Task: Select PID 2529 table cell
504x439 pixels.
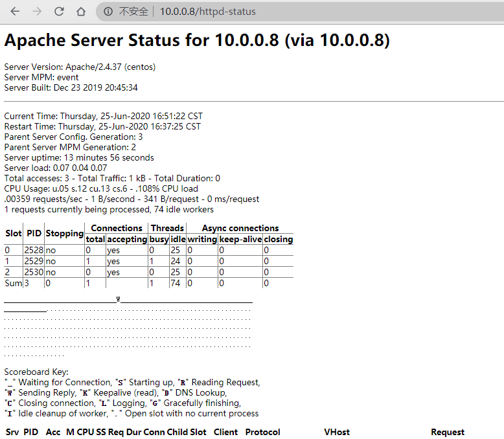Action: [34, 261]
